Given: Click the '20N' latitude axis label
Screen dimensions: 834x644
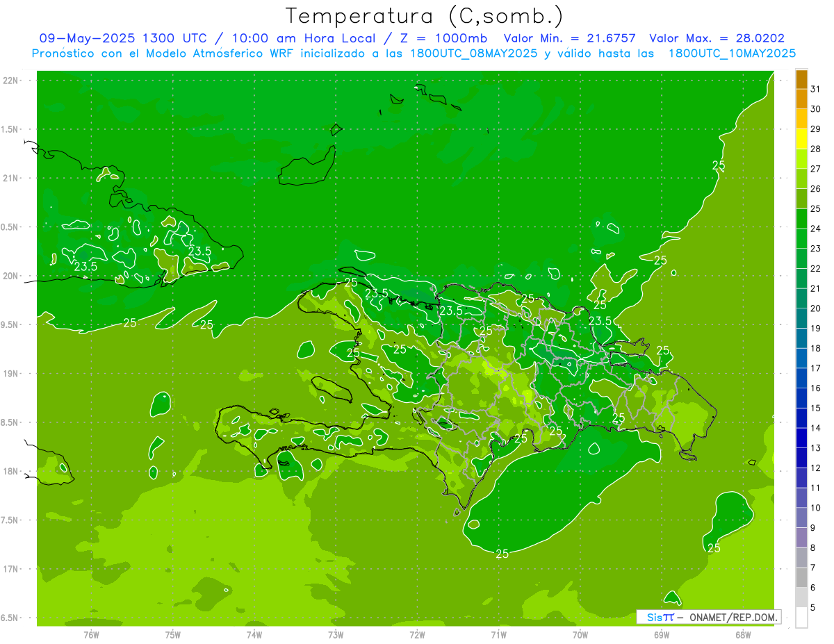Looking at the screenshot, I should tap(12, 276).
